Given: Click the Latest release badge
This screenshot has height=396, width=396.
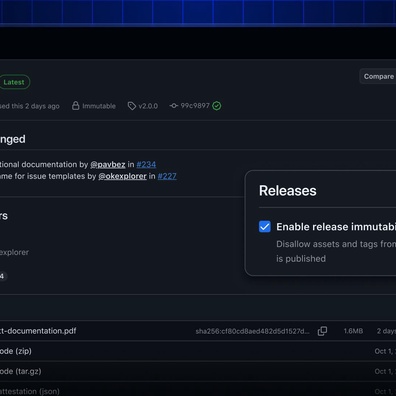Looking at the screenshot, I should (14, 82).
